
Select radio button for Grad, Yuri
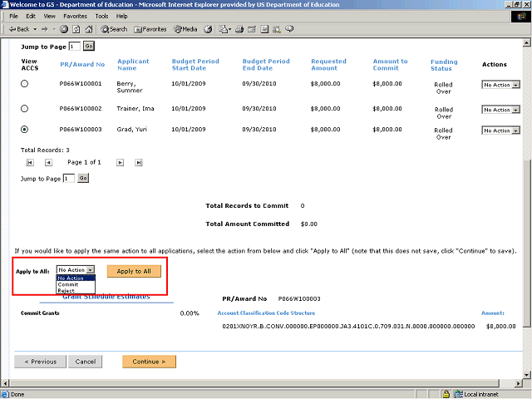click(x=24, y=130)
